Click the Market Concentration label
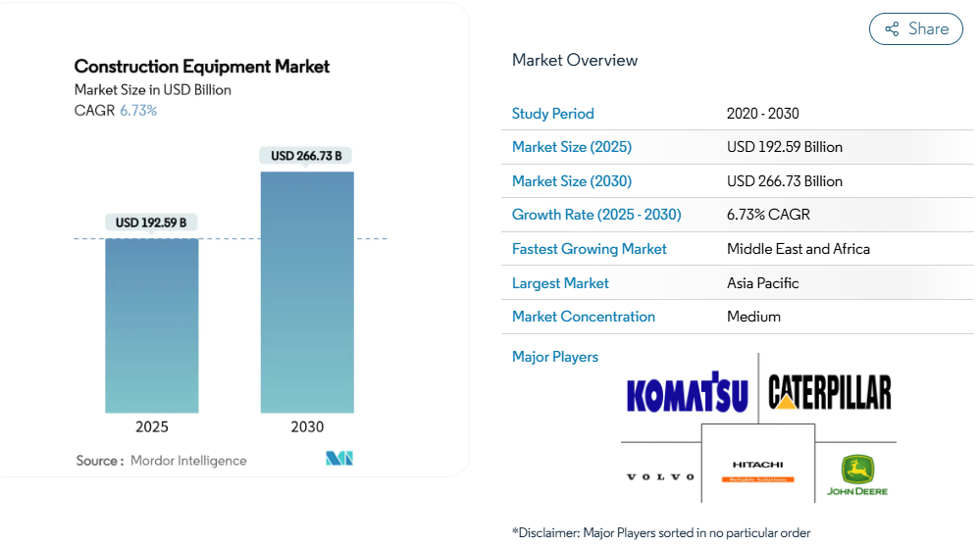980x546 pixels. pos(584,317)
